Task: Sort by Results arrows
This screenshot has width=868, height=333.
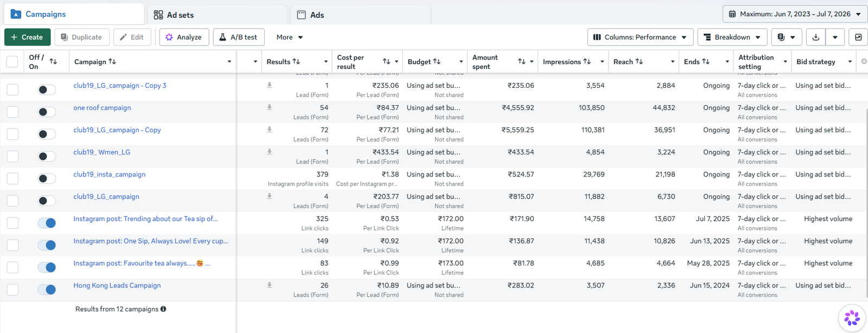Action: (296, 61)
